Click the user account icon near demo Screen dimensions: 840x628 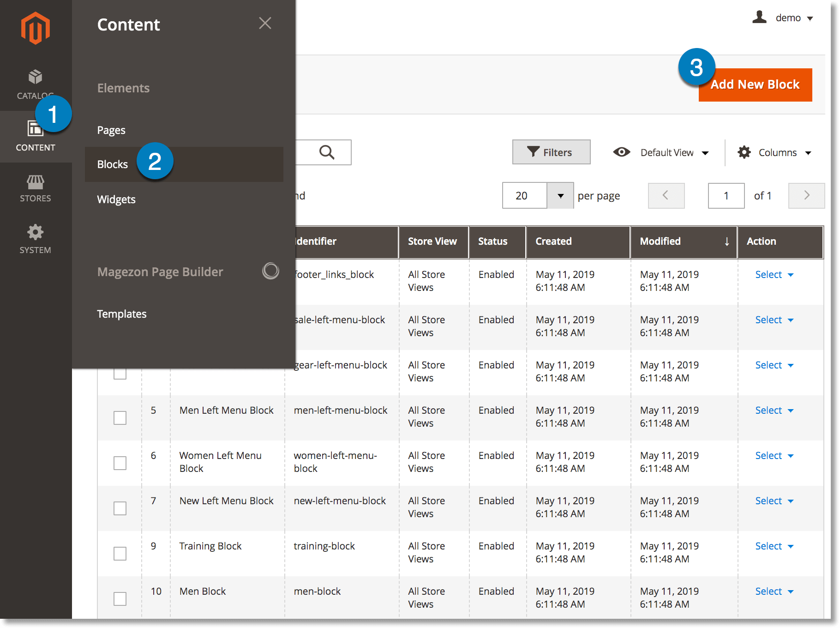coord(760,18)
